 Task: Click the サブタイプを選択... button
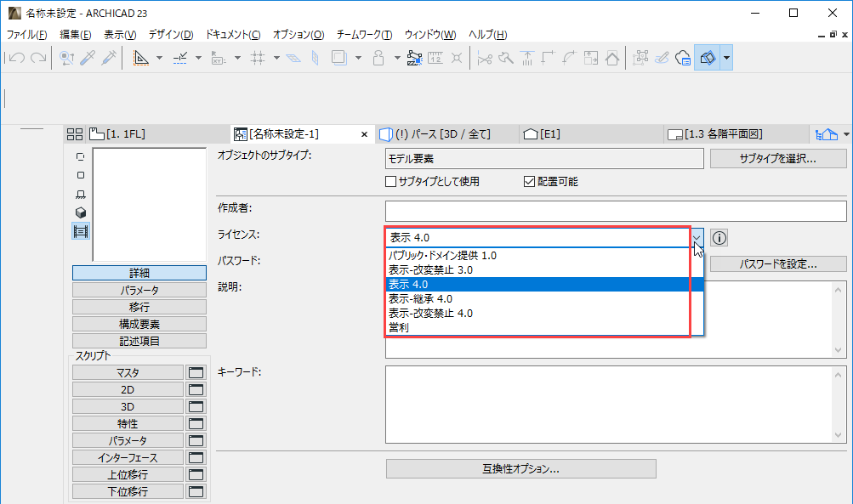(x=778, y=158)
